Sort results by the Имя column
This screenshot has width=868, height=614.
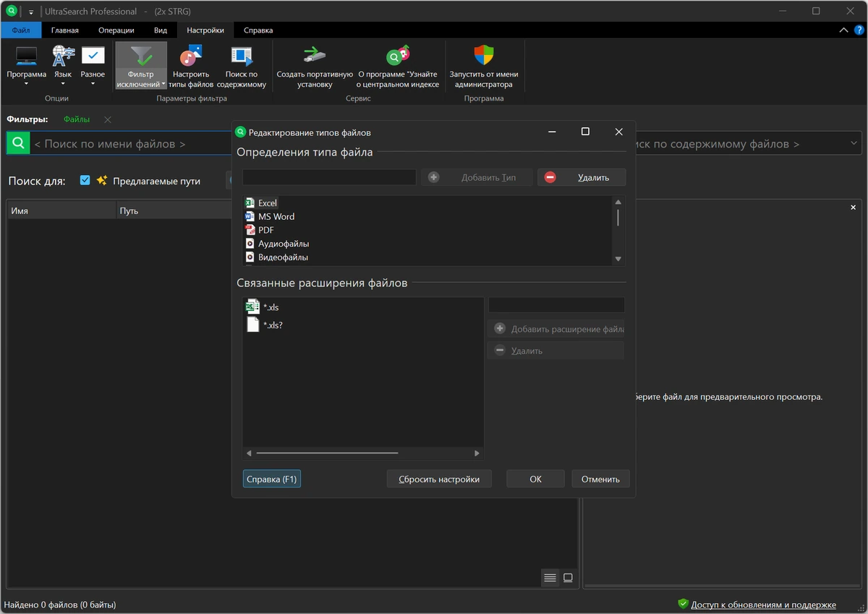coord(62,210)
